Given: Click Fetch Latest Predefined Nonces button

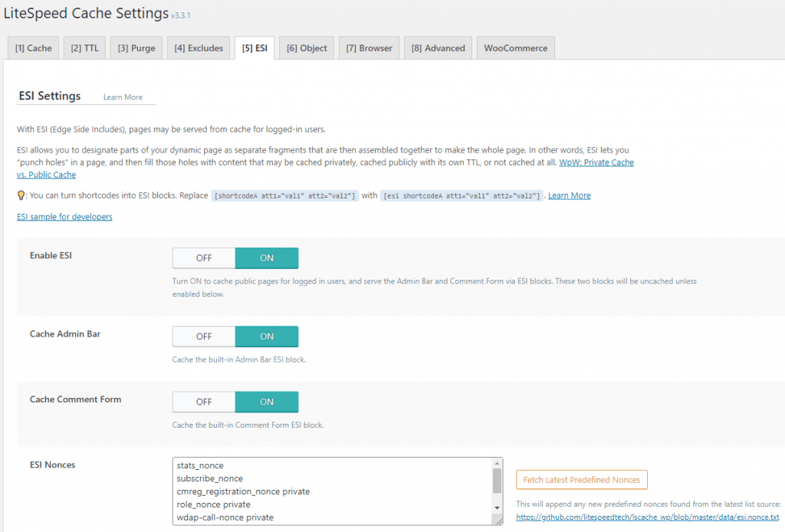Looking at the screenshot, I should tap(581, 480).
